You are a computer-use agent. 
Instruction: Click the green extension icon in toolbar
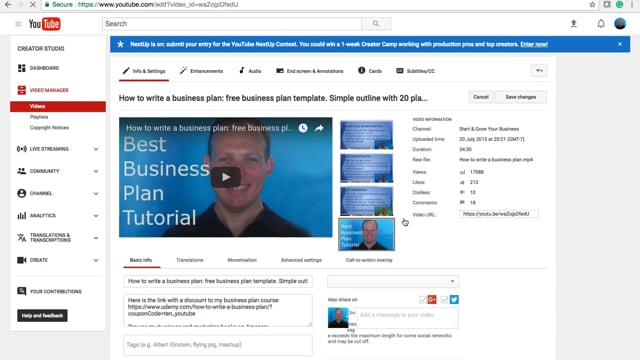pos(620,4)
